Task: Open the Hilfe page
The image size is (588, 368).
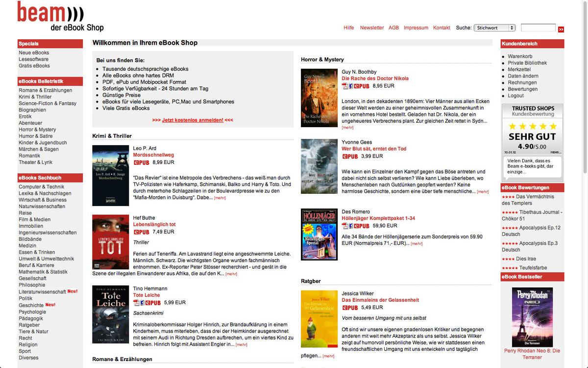Action: [349, 28]
